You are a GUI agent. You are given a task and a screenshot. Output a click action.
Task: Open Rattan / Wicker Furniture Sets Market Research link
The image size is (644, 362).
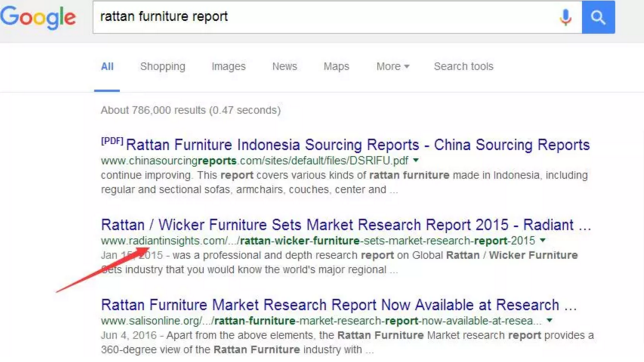(346, 225)
